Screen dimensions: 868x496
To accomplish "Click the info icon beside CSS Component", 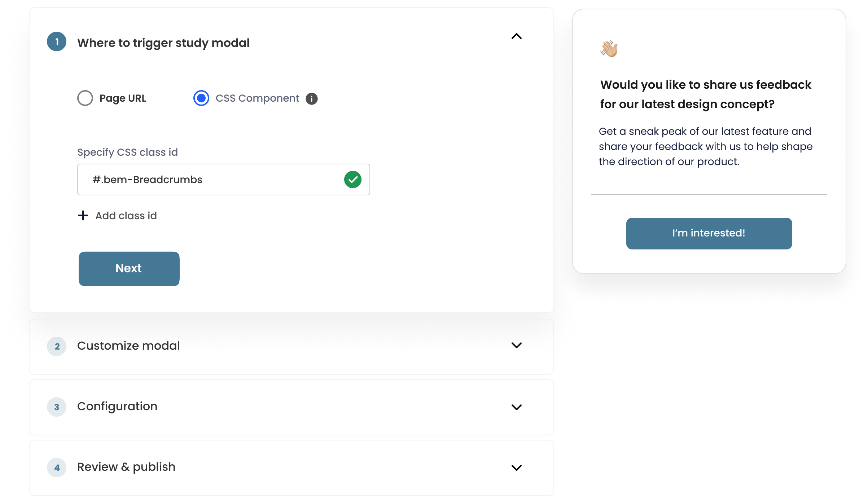I will point(312,99).
